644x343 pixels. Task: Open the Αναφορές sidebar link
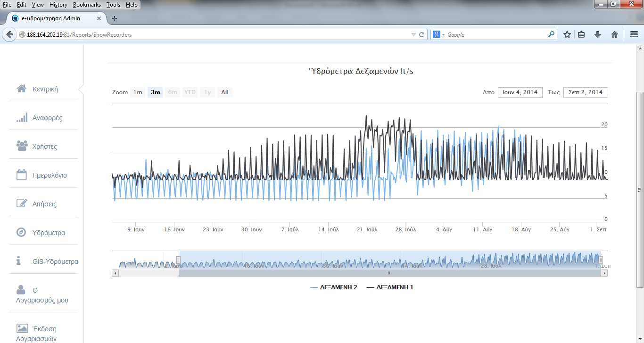pyautogui.click(x=47, y=118)
